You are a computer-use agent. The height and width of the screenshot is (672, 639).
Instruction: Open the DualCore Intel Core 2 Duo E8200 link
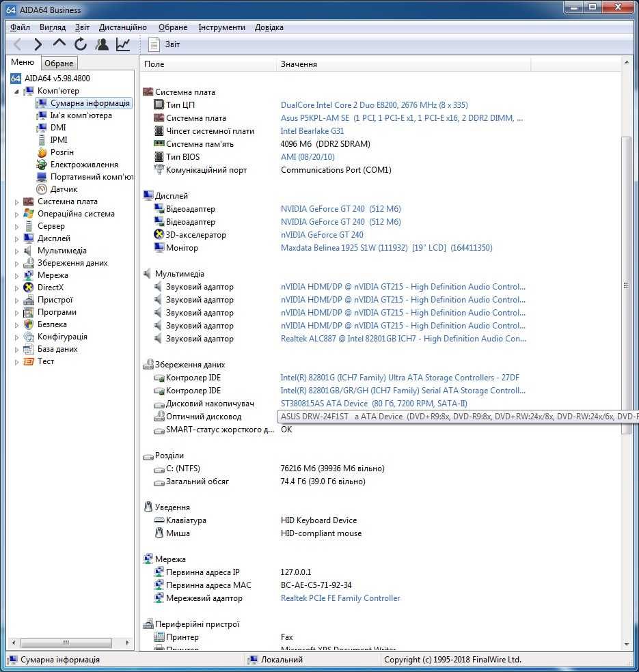click(374, 105)
